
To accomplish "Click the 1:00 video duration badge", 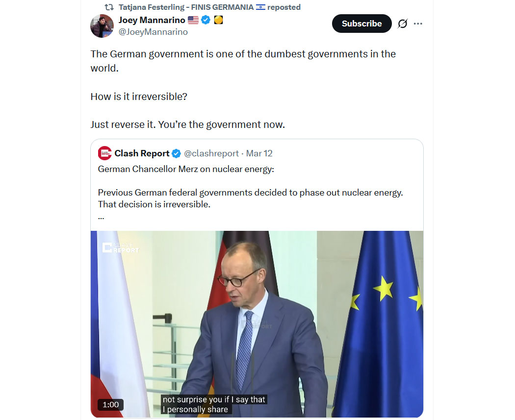I will coord(110,405).
